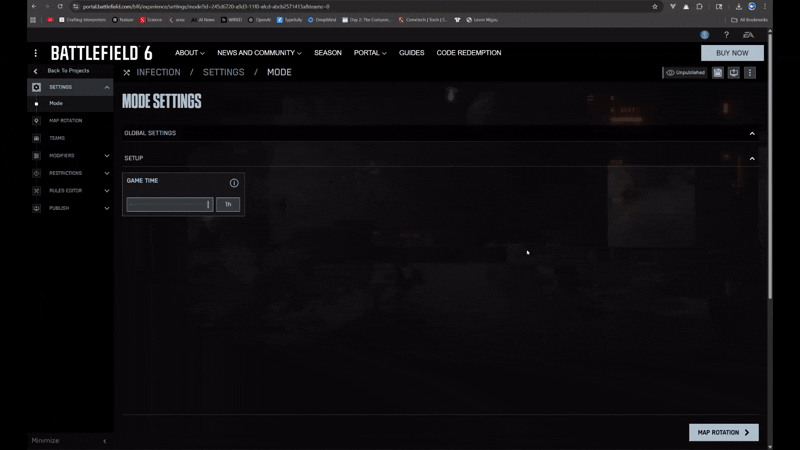Click the Restrictions icon in sidebar

point(36,173)
